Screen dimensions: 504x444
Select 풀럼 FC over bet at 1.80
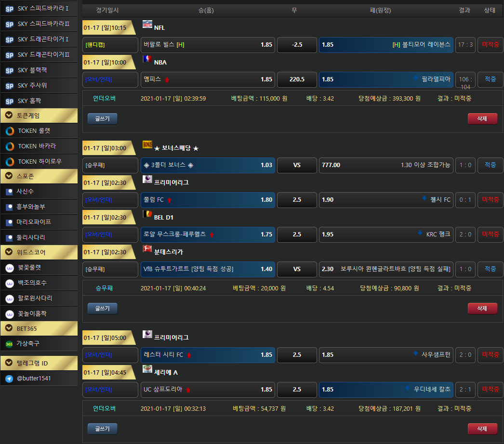pyautogui.click(x=207, y=199)
